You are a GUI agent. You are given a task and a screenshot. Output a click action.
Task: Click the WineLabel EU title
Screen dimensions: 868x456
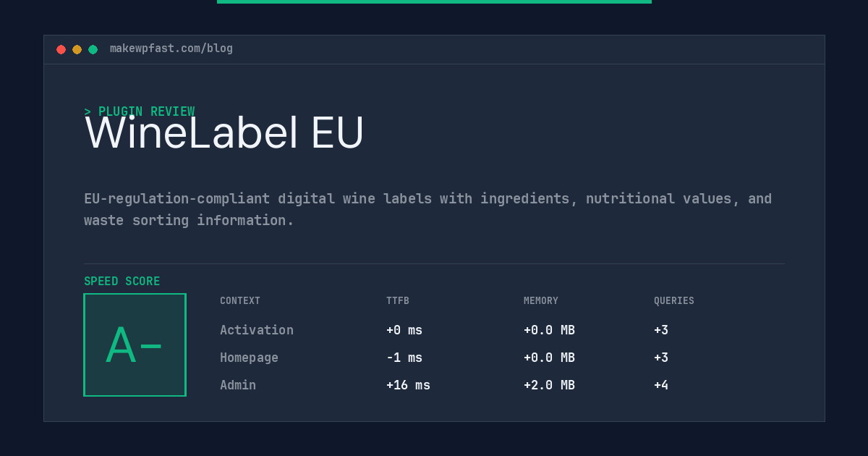(224, 133)
